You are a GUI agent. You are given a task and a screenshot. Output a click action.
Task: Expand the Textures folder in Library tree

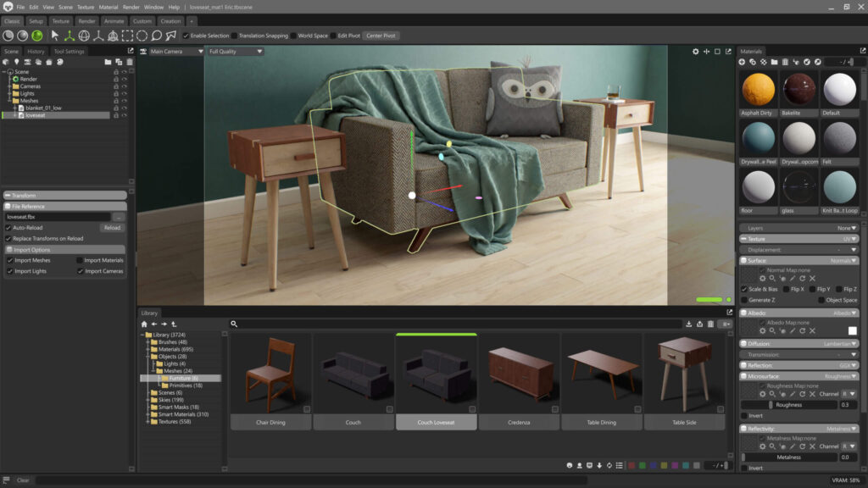(x=148, y=422)
